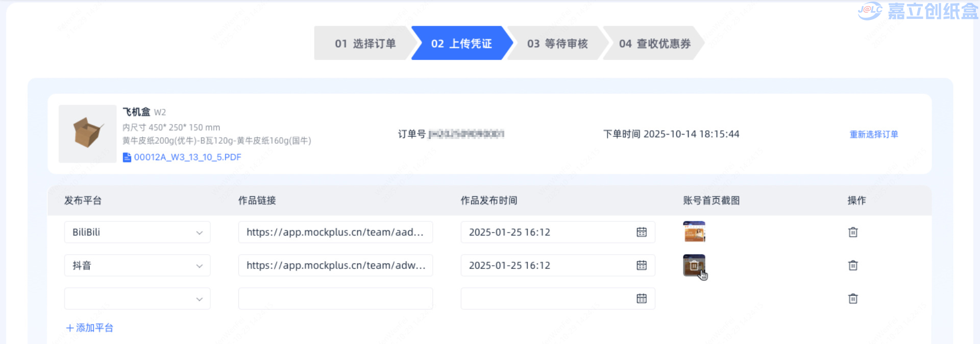Open calendar picker for 抖音 publish time
The width and height of the screenshot is (980, 344).
(x=641, y=265)
